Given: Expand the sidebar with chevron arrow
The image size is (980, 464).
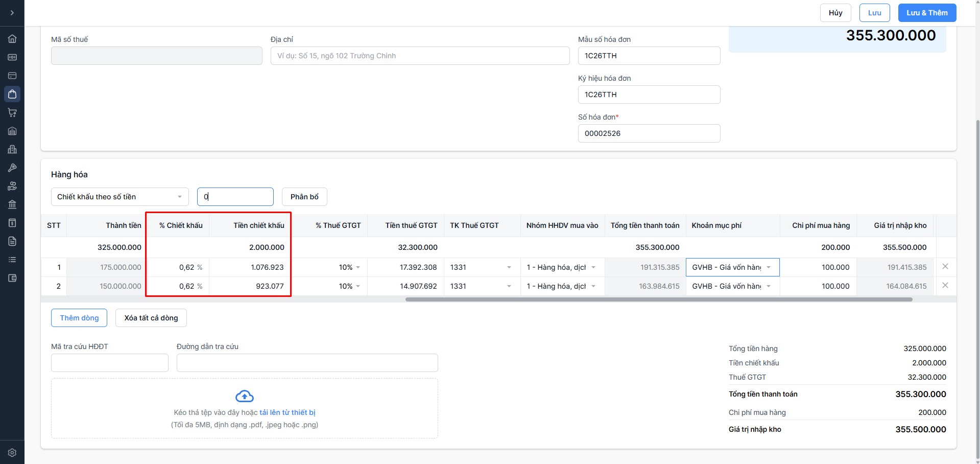Looking at the screenshot, I should [x=12, y=13].
